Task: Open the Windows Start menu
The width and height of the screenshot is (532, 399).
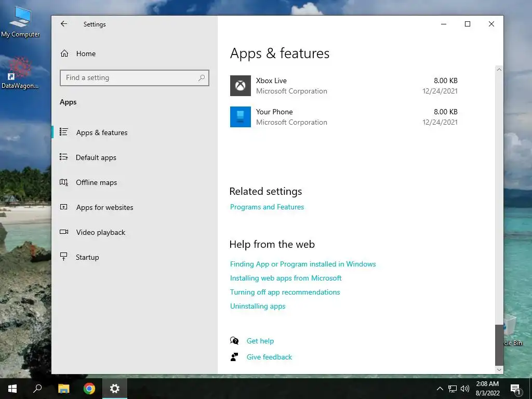Action: pos(12,389)
